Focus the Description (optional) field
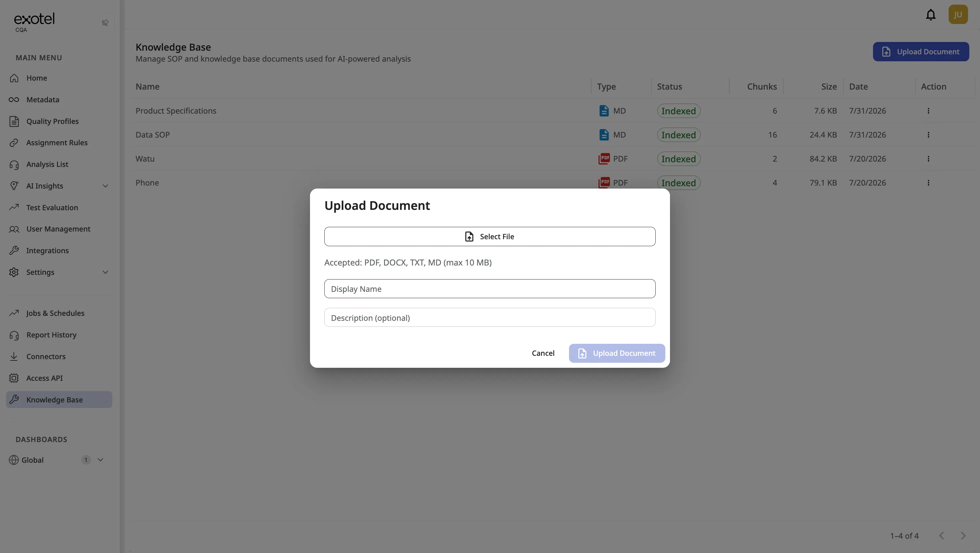 [x=490, y=317]
